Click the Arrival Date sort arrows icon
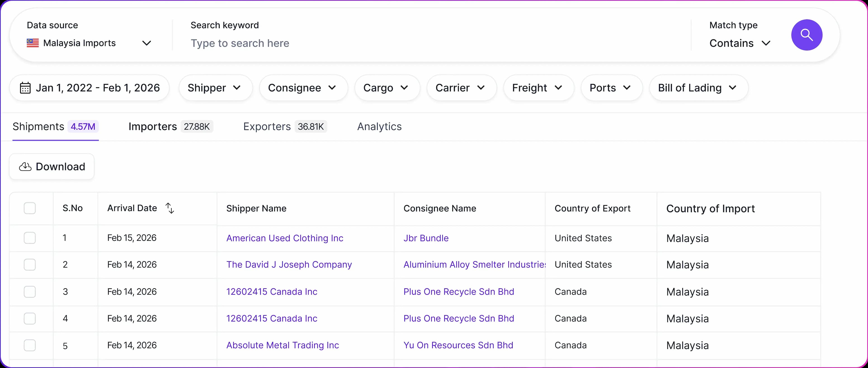Screen dimensions: 868x368 coord(170,208)
